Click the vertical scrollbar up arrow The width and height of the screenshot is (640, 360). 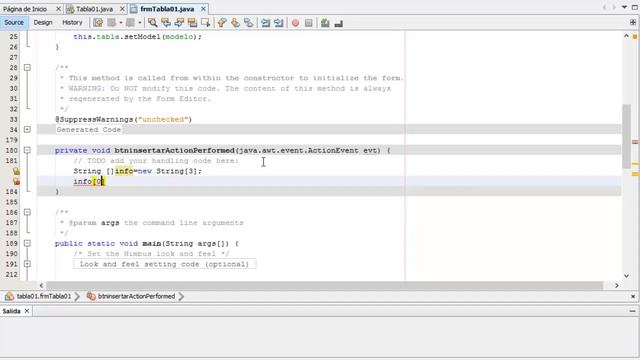pos(626,36)
